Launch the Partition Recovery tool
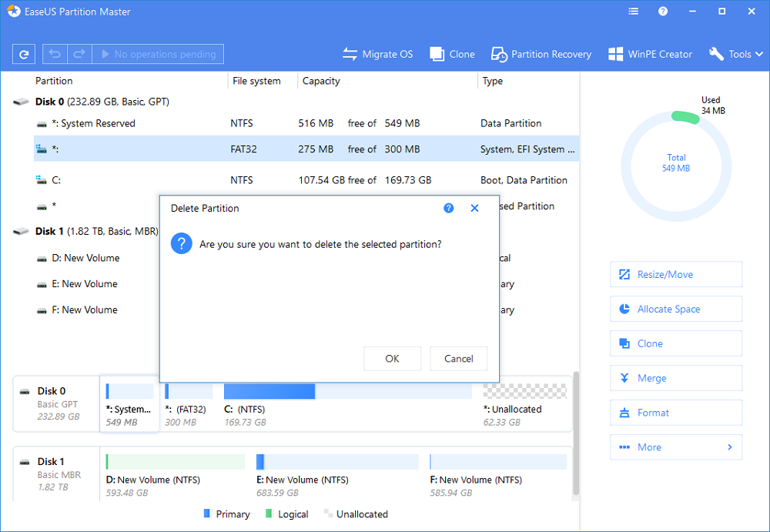The image size is (770, 532). (541, 54)
